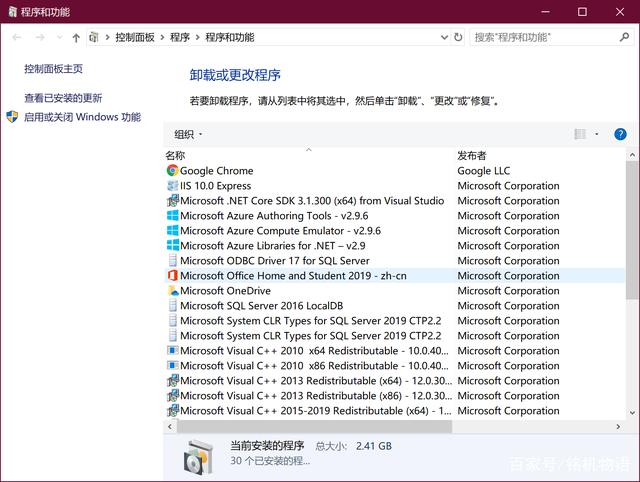The image size is (640, 482).
Task: Select the Google Chrome entry name
Action: click(x=217, y=171)
